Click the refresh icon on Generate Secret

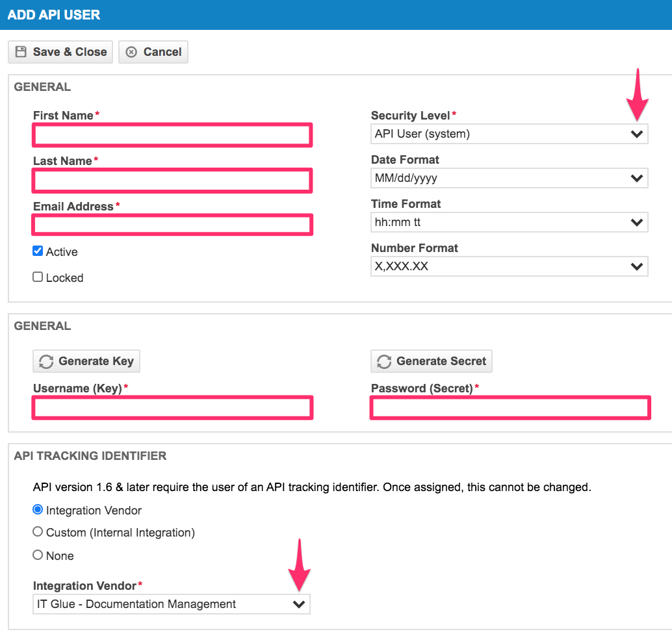[384, 362]
